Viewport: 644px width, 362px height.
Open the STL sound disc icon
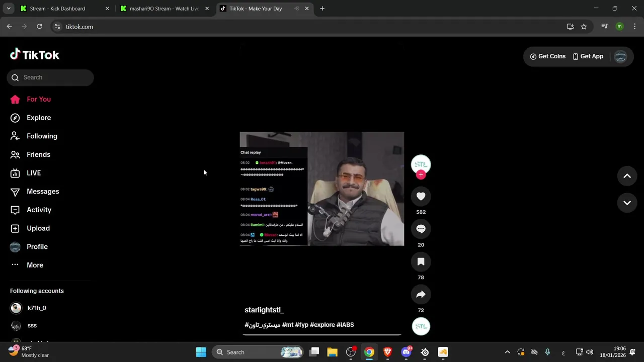421,326
